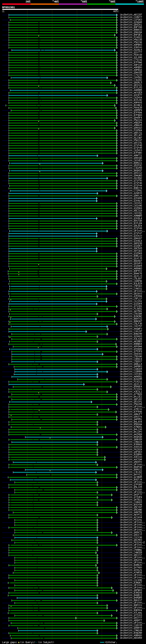The width and height of the screenshot is (146, 644).
Task: Click label UniRef100_P80639
Action: (131, 108)
